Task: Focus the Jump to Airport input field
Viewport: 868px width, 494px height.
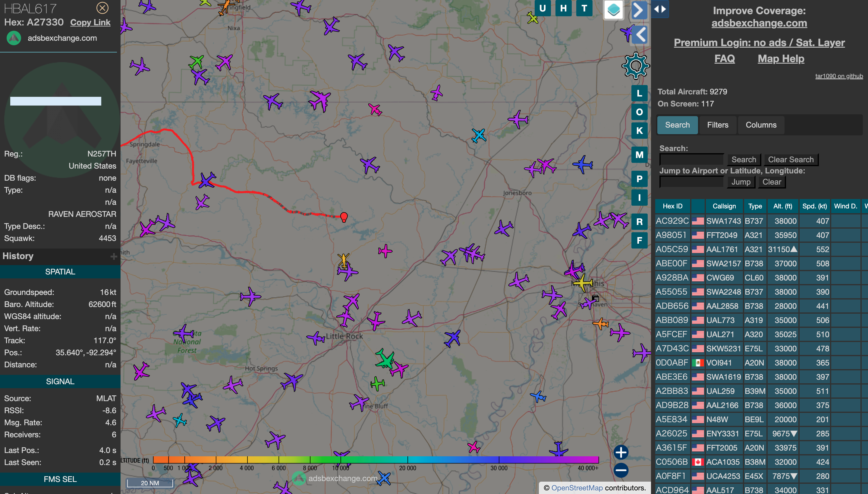Action: (x=691, y=182)
